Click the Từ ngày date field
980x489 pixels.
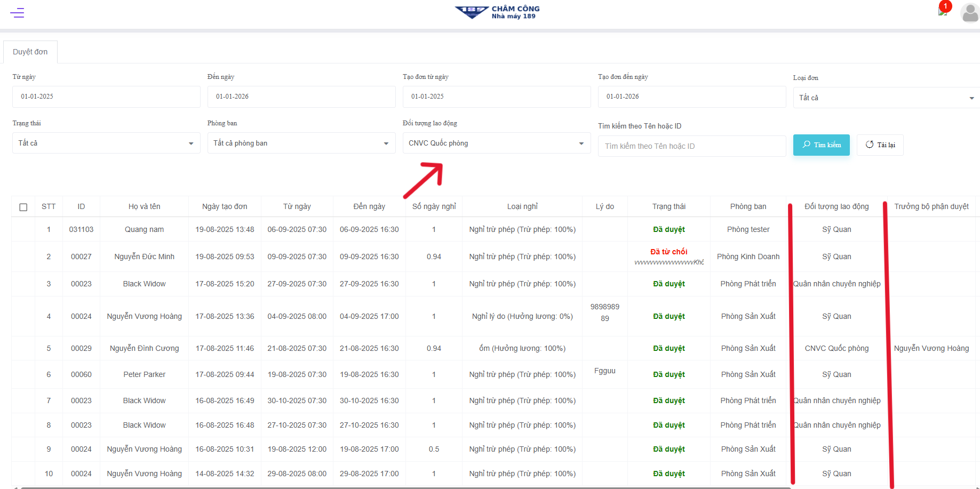(x=106, y=97)
